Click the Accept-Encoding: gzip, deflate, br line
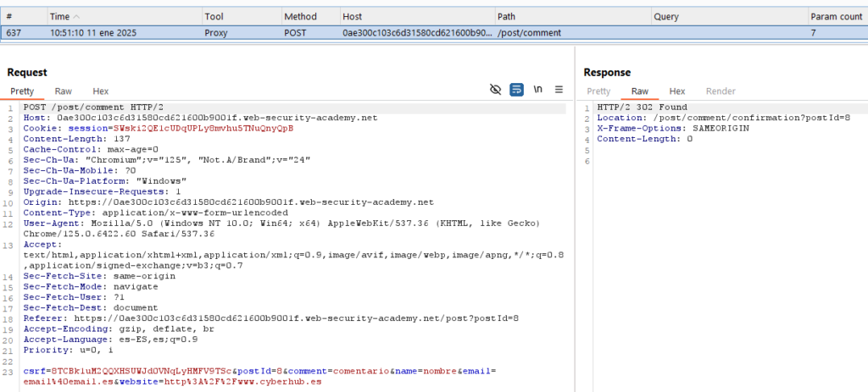Image resolution: width=868 pixels, height=392 pixels. click(x=119, y=329)
